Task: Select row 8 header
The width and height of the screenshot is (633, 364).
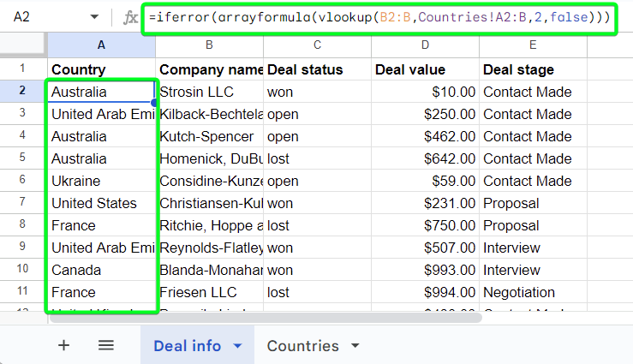Action: point(22,224)
